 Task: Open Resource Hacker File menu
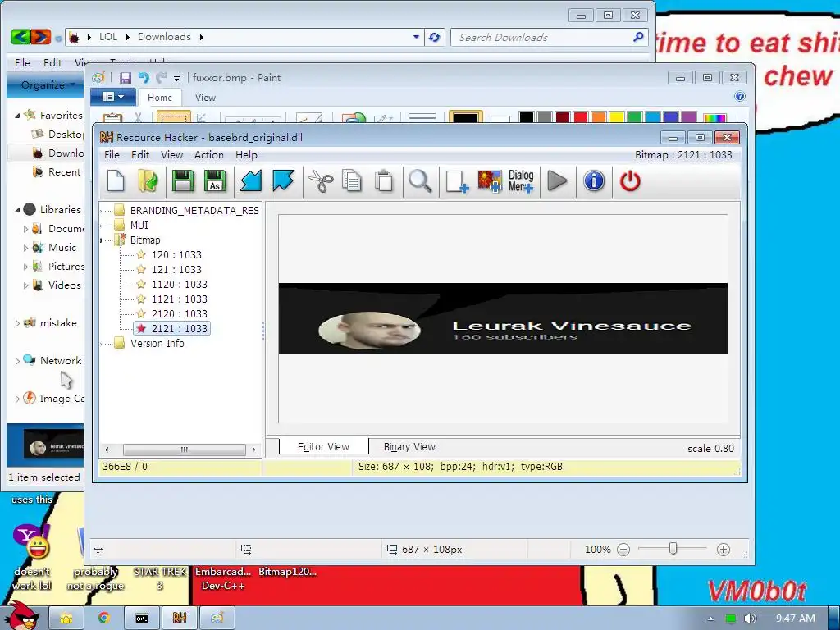click(x=112, y=155)
